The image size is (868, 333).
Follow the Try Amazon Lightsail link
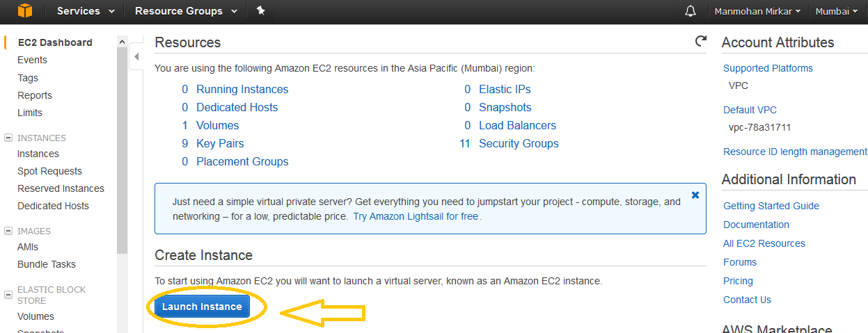416,216
